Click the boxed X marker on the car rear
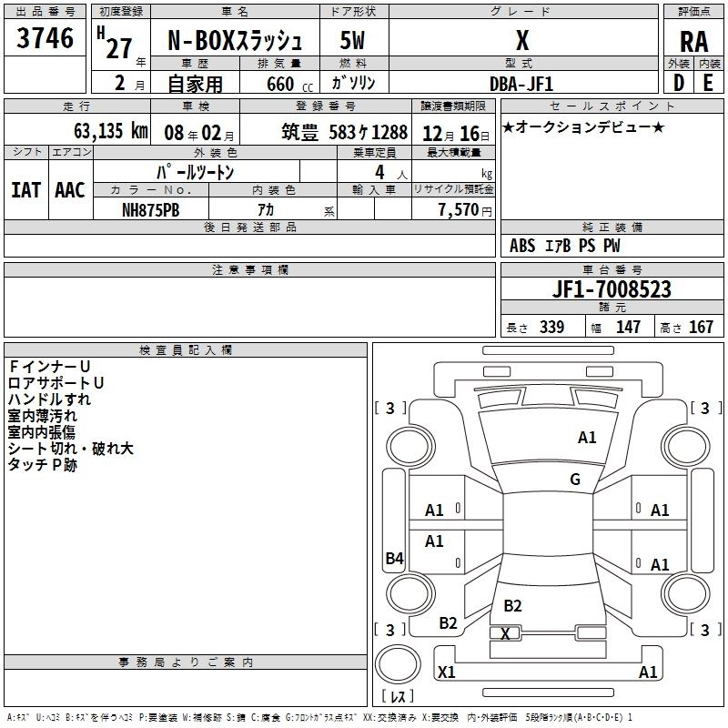728x728 pixels. click(505, 633)
